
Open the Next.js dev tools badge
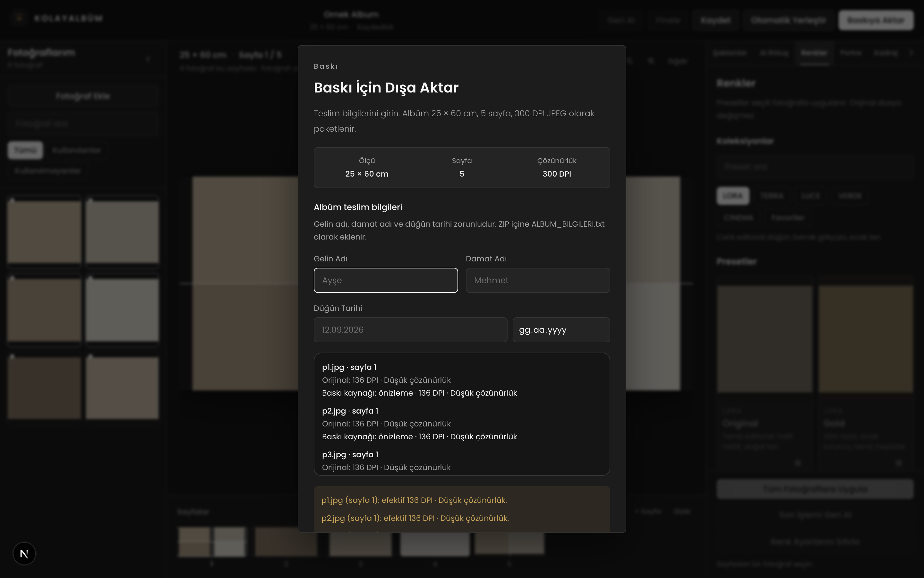coord(24,553)
